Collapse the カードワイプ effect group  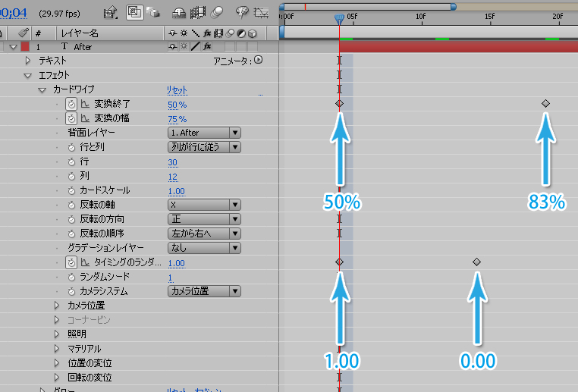click(42, 90)
